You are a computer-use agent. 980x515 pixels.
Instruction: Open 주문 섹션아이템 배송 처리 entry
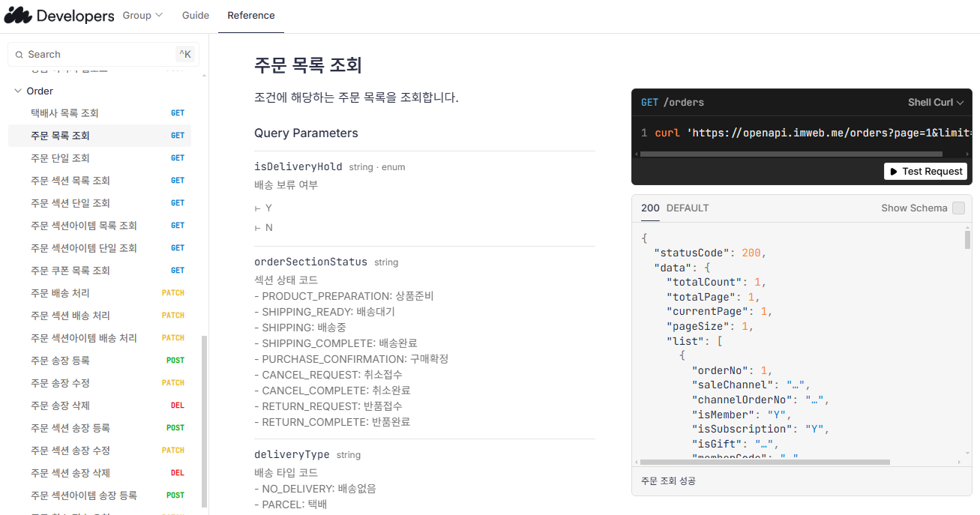[x=100, y=338]
